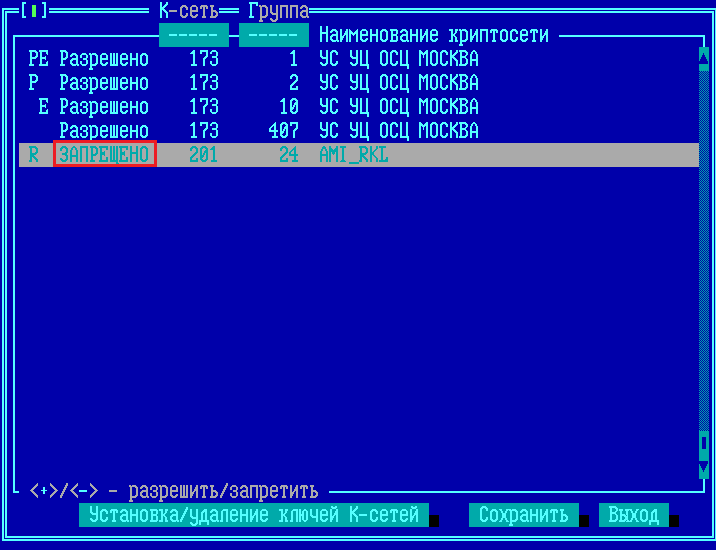Toggle Разрешено status in the group 407 row

104,131
